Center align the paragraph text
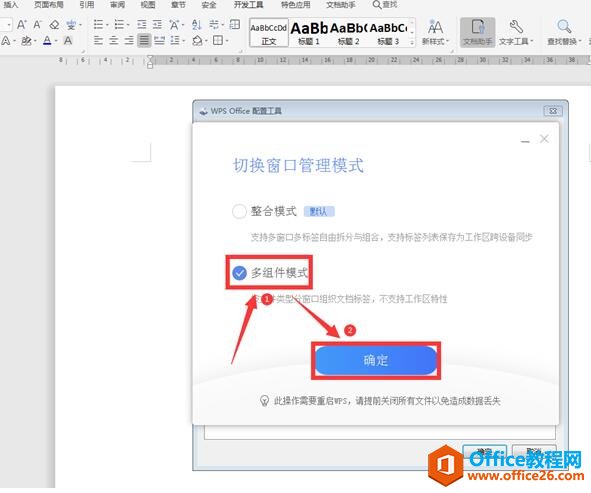This screenshot has height=493, width=591. (x=113, y=40)
